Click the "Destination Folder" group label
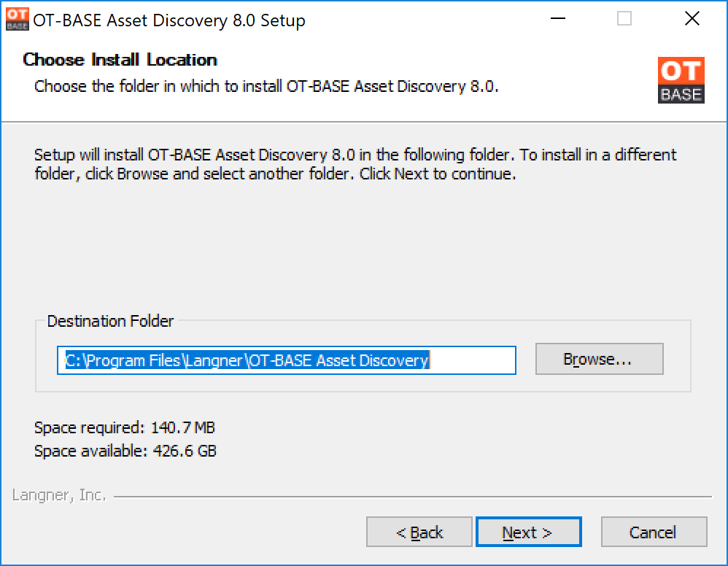The width and height of the screenshot is (728, 566). click(110, 321)
